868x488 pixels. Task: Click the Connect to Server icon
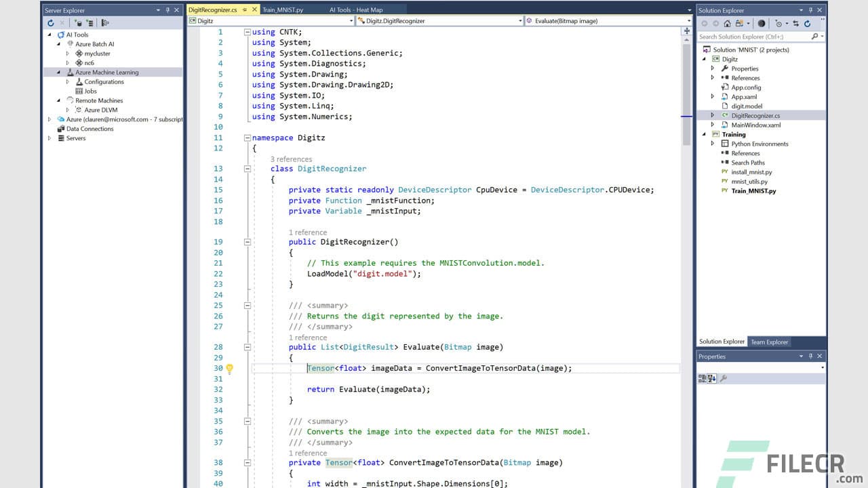point(90,23)
